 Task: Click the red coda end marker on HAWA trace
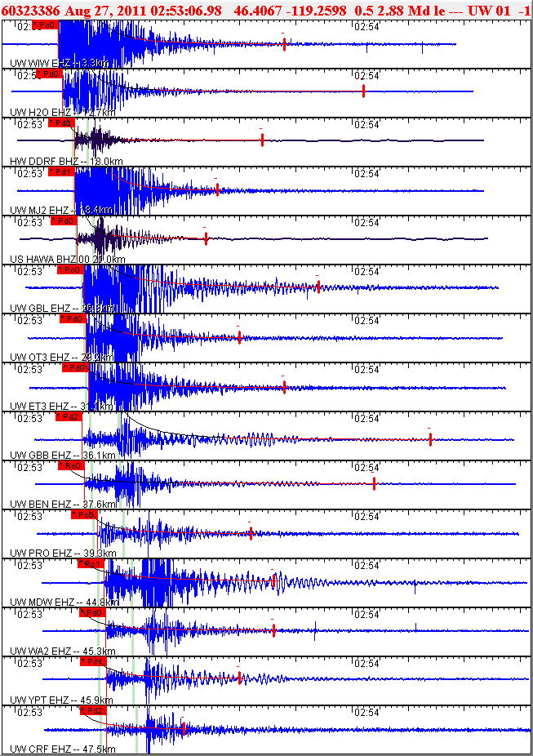point(206,238)
